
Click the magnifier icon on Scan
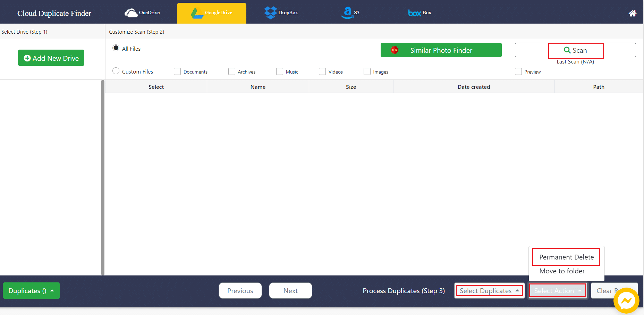pyautogui.click(x=567, y=50)
